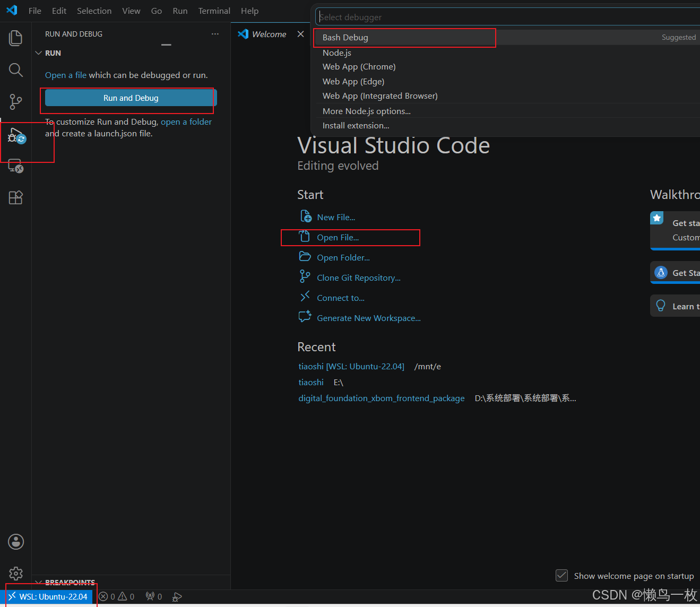Click the Open File link
Screen dimensions: 700x607
click(338, 237)
